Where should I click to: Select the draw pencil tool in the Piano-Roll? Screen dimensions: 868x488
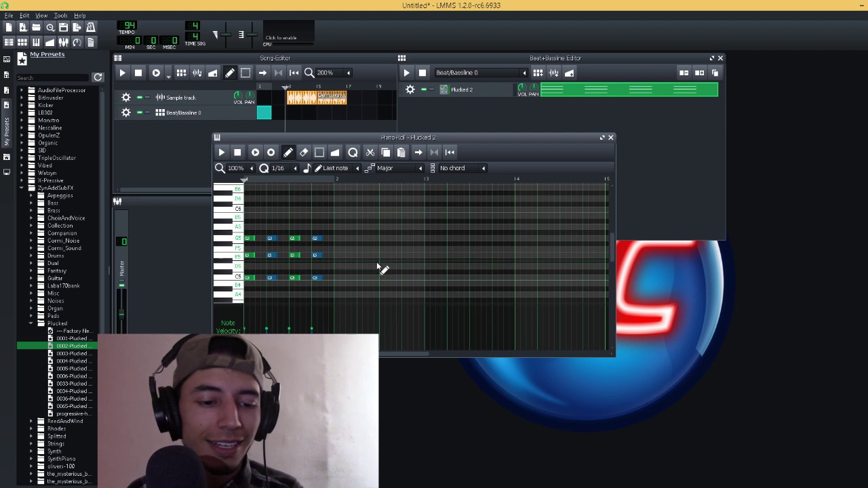click(x=288, y=152)
